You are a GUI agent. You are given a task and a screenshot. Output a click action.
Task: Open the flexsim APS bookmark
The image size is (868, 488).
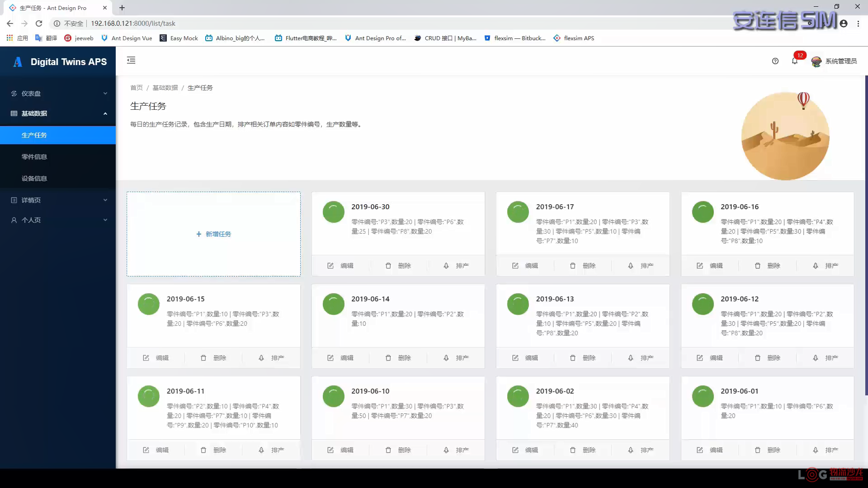574,38
